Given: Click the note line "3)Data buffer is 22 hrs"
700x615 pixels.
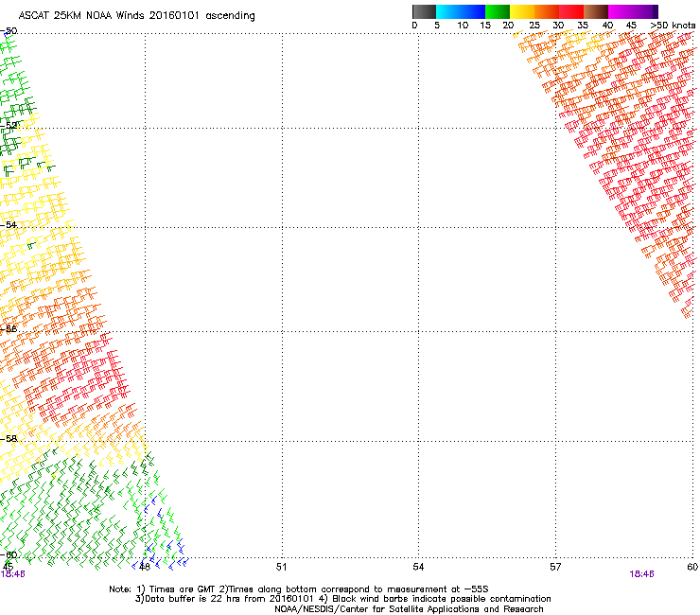Looking at the screenshot, I should pos(342,599).
